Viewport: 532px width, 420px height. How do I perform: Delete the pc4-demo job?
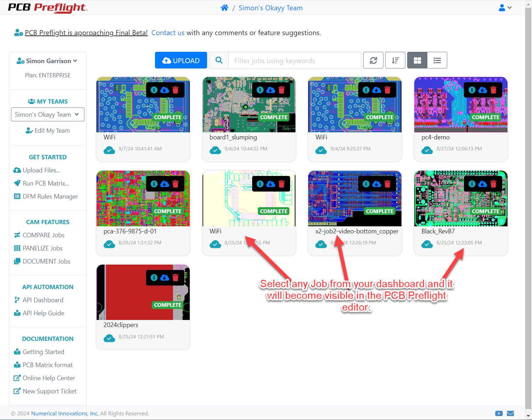(494, 90)
